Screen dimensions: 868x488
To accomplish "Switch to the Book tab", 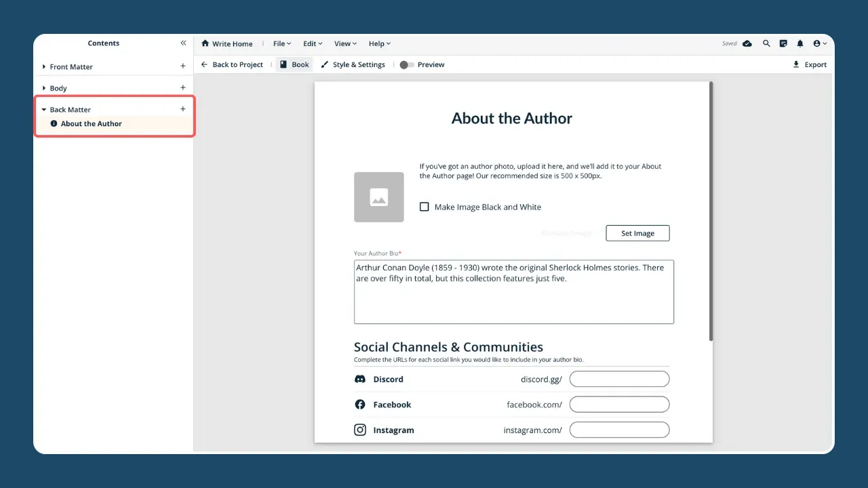I will pyautogui.click(x=294, y=64).
